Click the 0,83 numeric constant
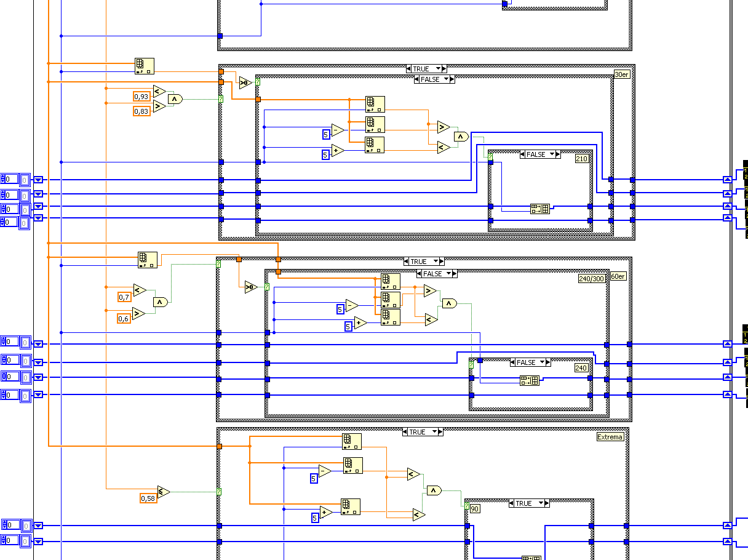Viewport: 748px width, 560px height. coord(141,111)
